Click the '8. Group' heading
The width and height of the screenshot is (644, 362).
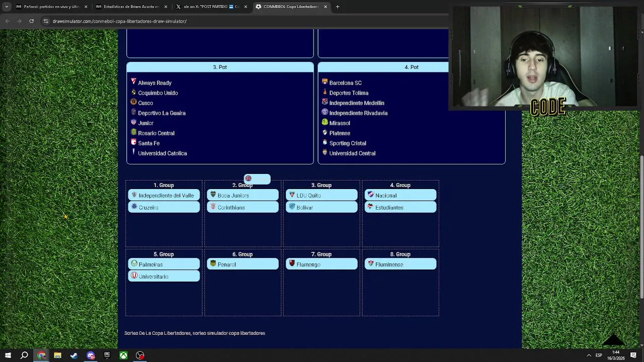coord(400,254)
